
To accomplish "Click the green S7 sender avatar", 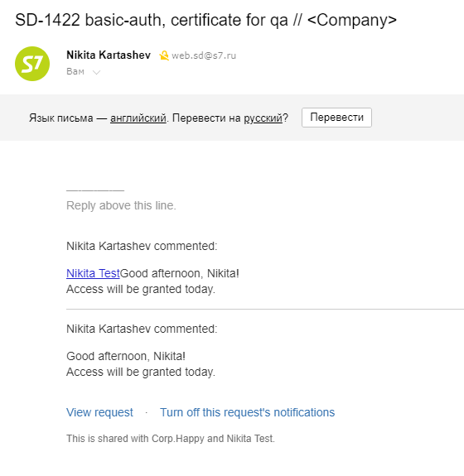I will coord(32,64).
